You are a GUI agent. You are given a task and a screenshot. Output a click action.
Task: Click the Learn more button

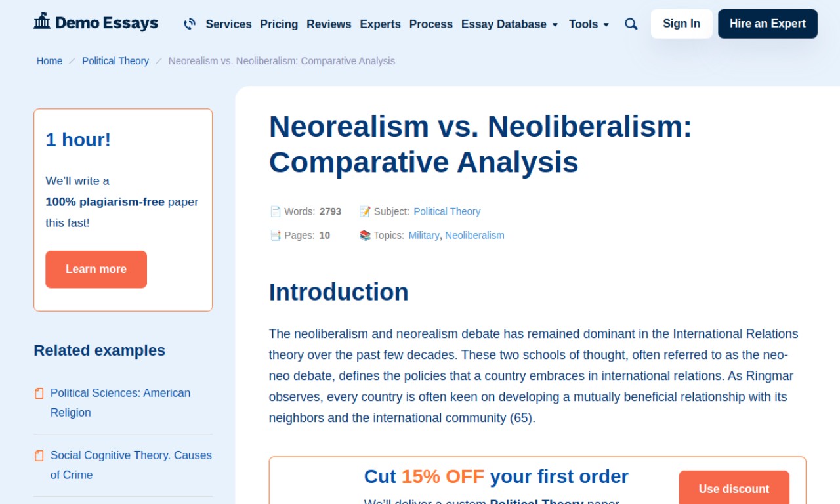pos(96,269)
